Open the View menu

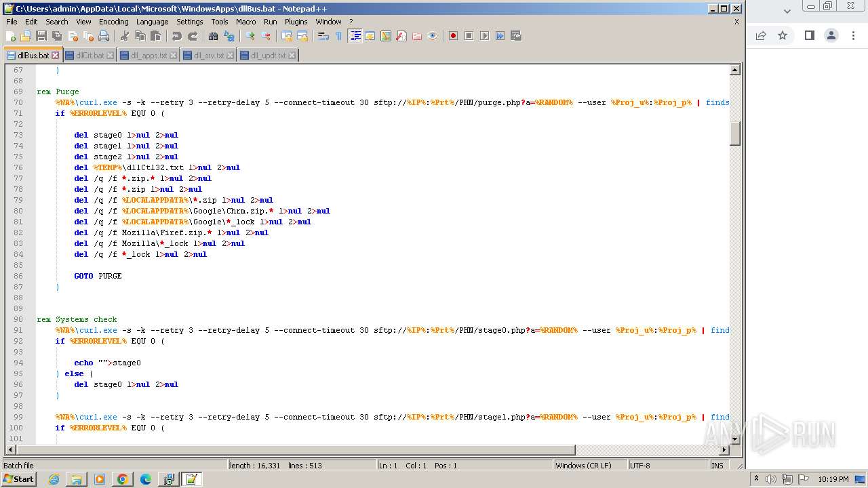[x=83, y=22]
